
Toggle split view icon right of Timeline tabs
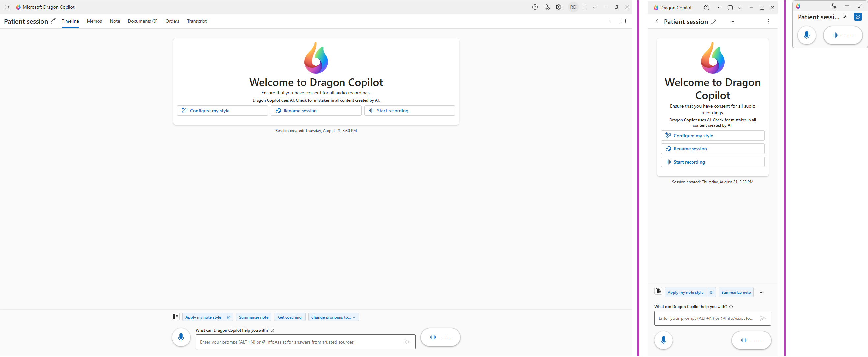pyautogui.click(x=623, y=21)
